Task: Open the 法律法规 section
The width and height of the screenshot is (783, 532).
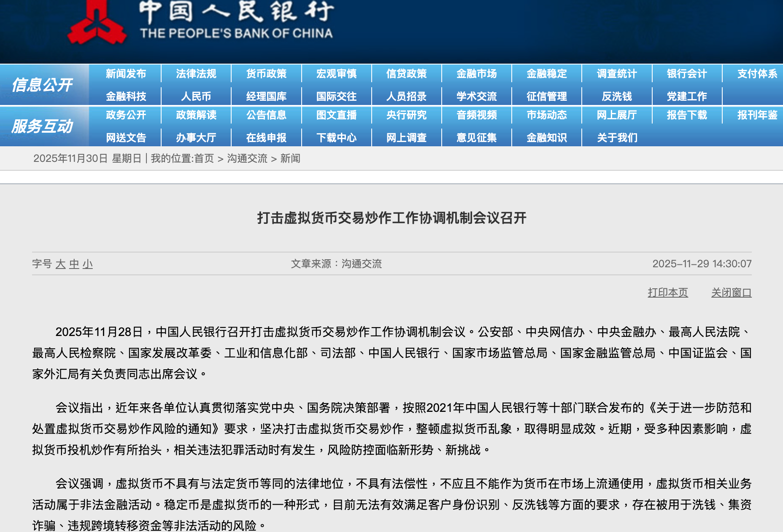Action: click(196, 74)
